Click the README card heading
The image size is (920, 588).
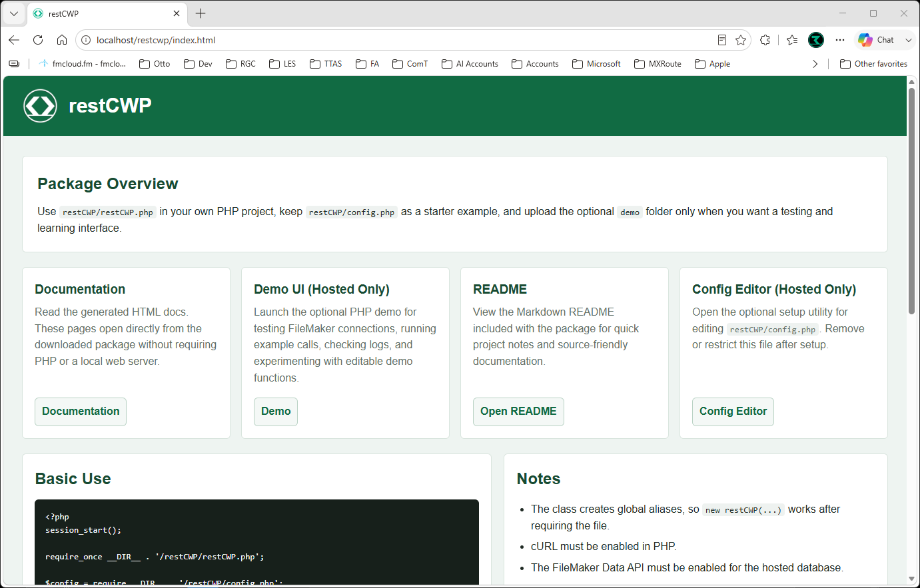click(x=500, y=290)
